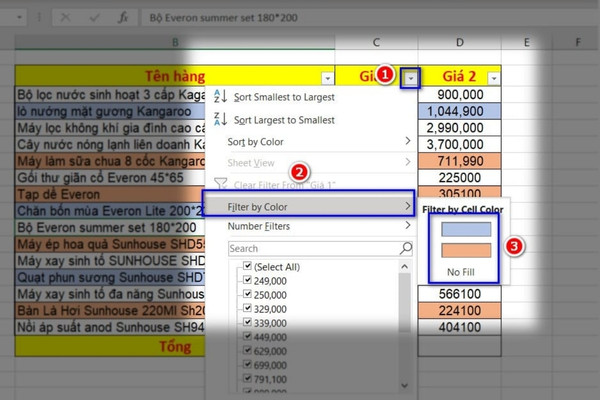Click cell with value 566100
The width and height of the screenshot is (600, 400).
(x=460, y=294)
